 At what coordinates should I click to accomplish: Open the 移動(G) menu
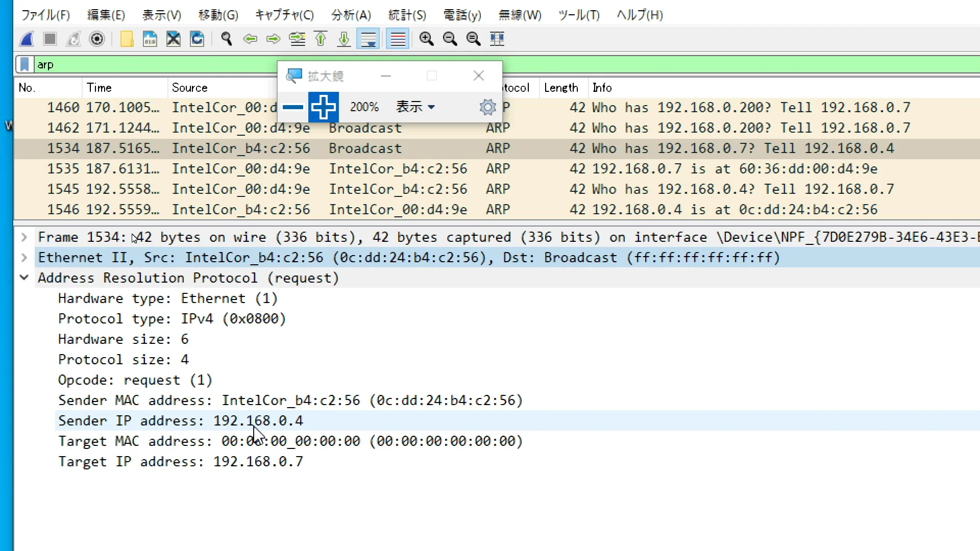tap(218, 15)
